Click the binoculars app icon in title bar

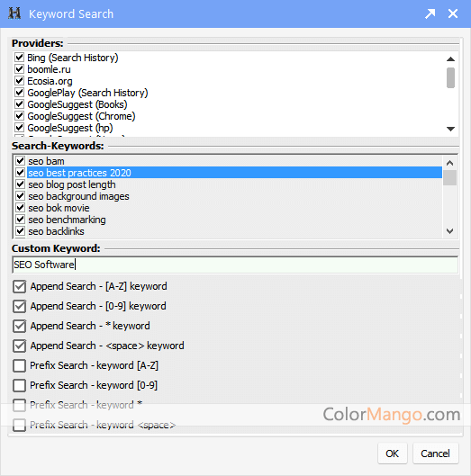coord(14,13)
